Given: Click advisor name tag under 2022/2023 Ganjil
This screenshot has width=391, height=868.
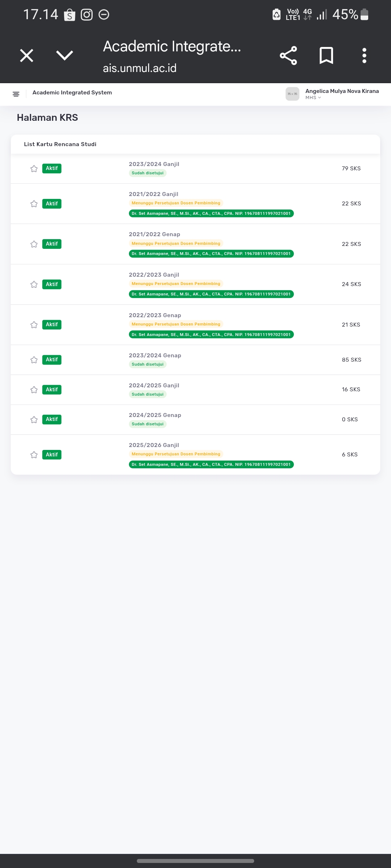Looking at the screenshot, I should [x=211, y=294].
